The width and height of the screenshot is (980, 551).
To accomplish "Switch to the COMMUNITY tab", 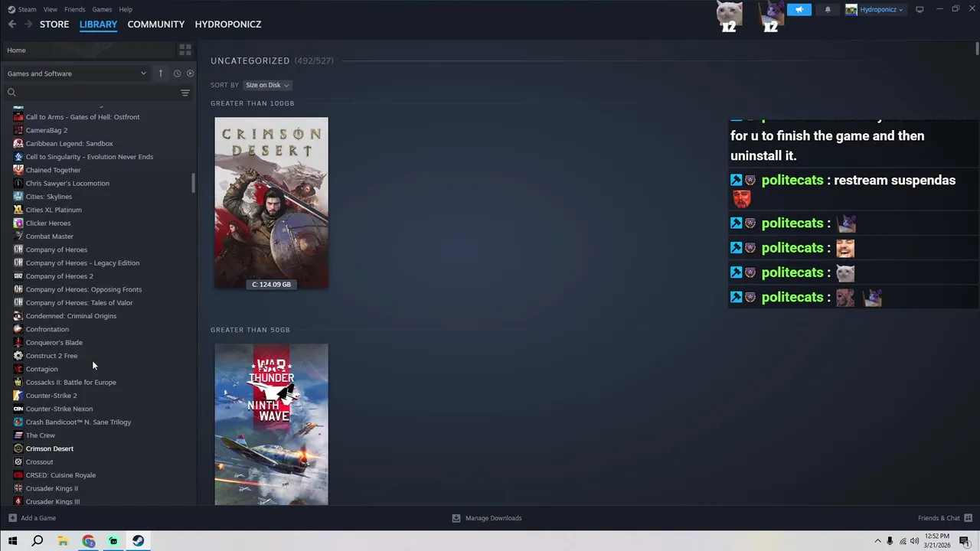I will [x=156, y=24].
